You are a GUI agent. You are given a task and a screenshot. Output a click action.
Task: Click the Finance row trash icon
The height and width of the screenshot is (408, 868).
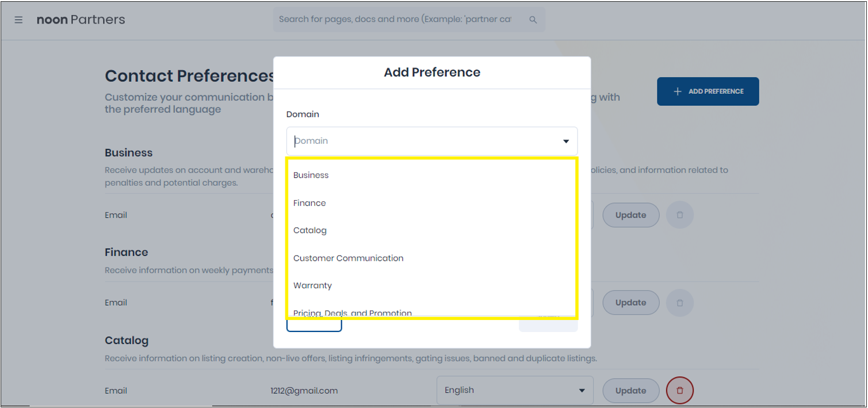[680, 303]
